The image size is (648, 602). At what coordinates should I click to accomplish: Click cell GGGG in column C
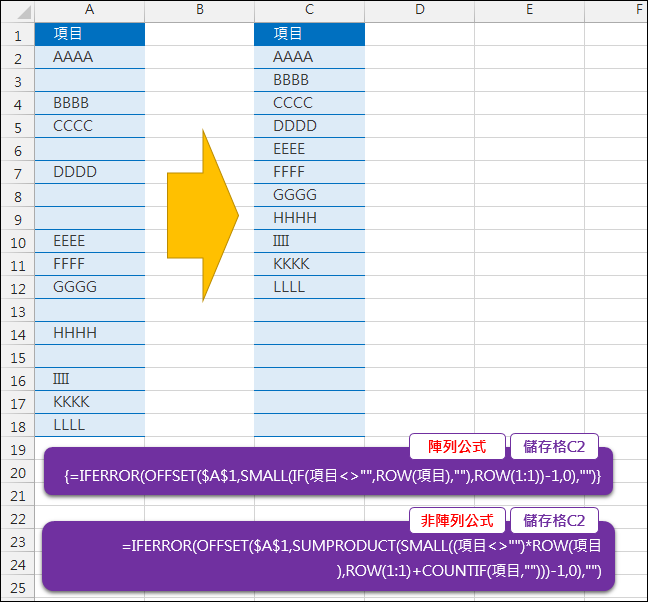tap(310, 195)
